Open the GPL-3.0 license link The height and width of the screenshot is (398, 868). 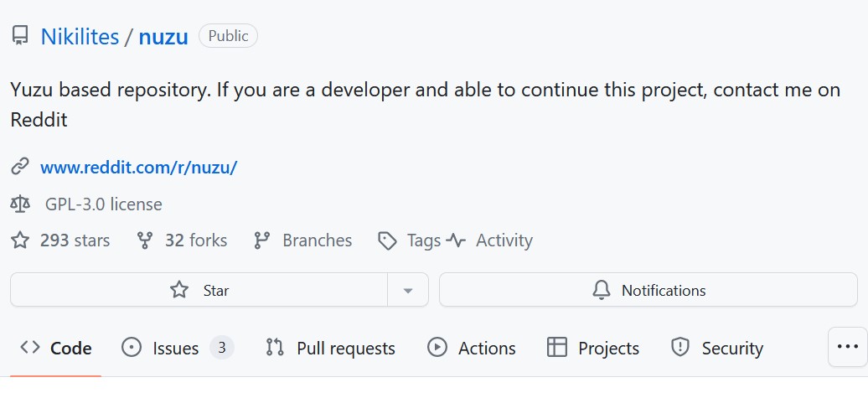point(104,204)
